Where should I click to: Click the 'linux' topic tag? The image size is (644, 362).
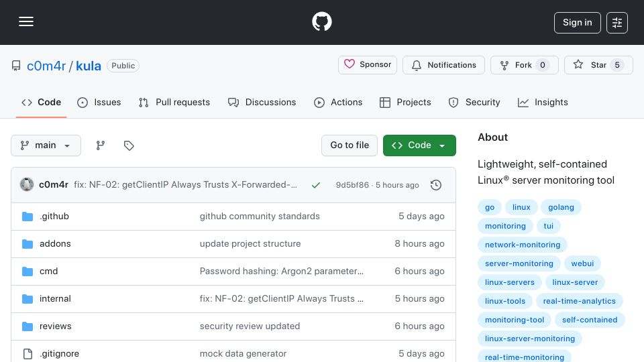(521, 207)
